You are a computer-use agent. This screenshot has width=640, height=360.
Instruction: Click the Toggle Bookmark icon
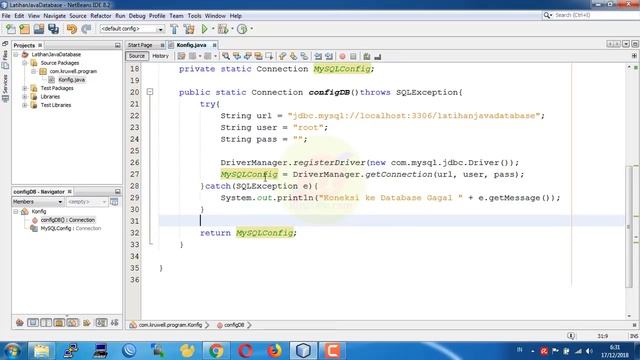(304, 56)
